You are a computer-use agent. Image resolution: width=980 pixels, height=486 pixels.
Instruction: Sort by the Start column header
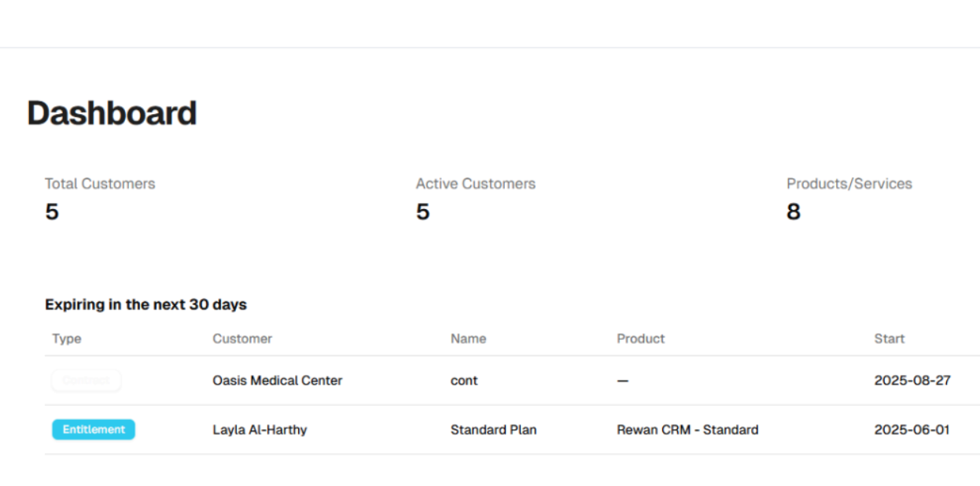tap(889, 339)
